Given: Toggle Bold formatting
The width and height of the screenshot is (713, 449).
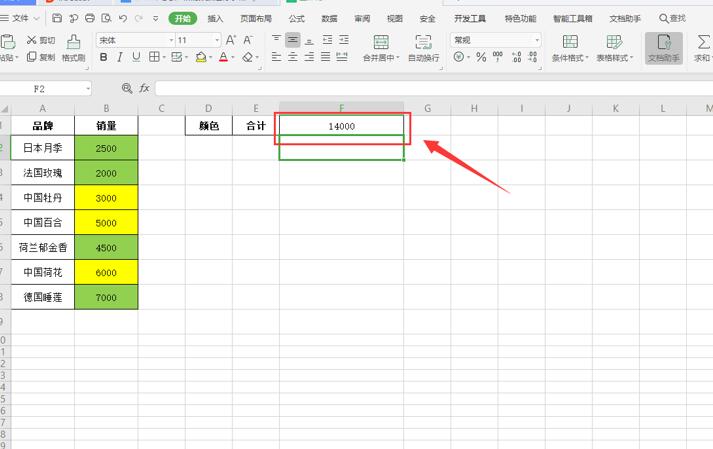Looking at the screenshot, I should point(104,57).
